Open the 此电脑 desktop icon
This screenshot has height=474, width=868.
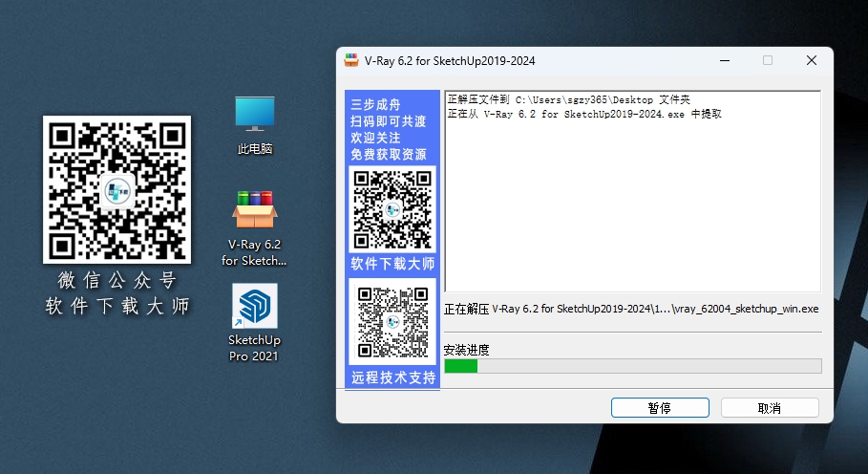tap(255, 125)
